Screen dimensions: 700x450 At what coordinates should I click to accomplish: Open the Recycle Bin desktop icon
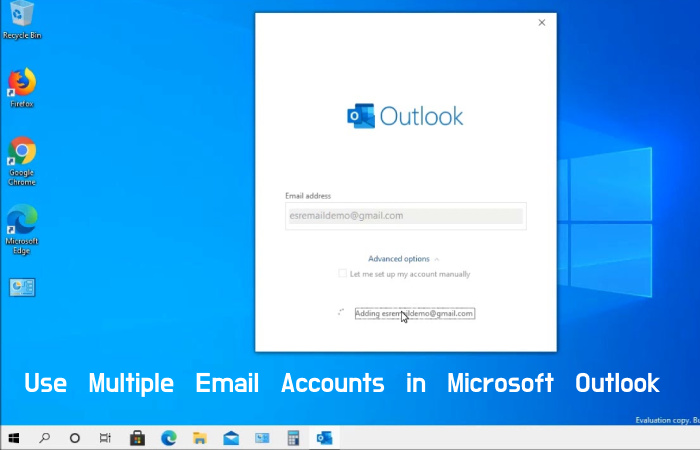click(x=21, y=20)
